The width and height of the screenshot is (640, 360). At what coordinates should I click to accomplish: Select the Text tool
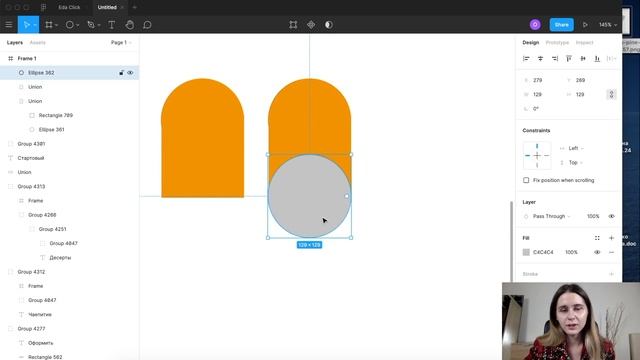coord(111,25)
